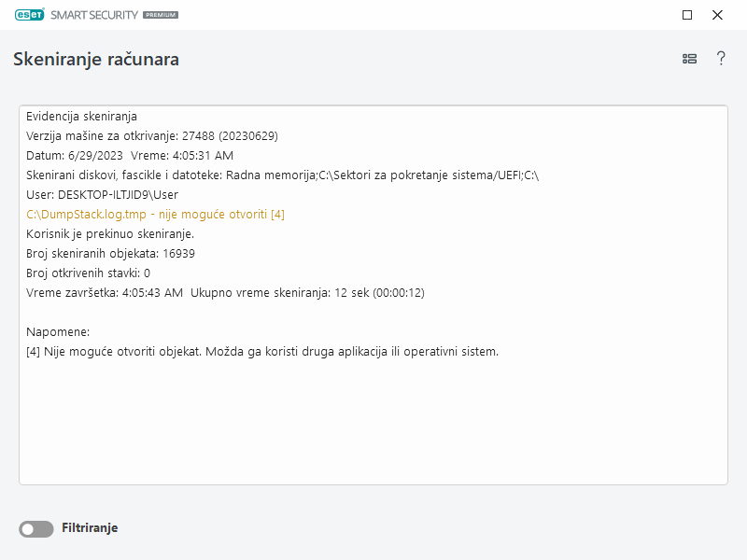Click the question mark help icon
This screenshot has height=560, width=747.
(721, 58)
